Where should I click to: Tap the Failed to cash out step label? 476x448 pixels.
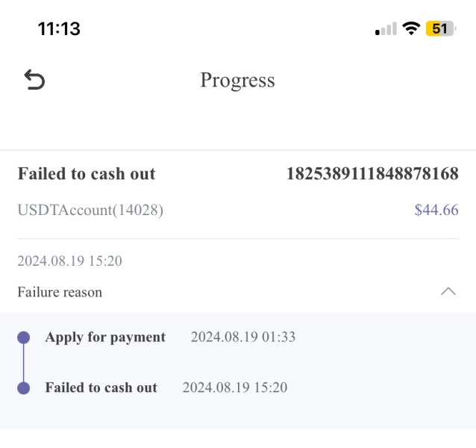101,388
